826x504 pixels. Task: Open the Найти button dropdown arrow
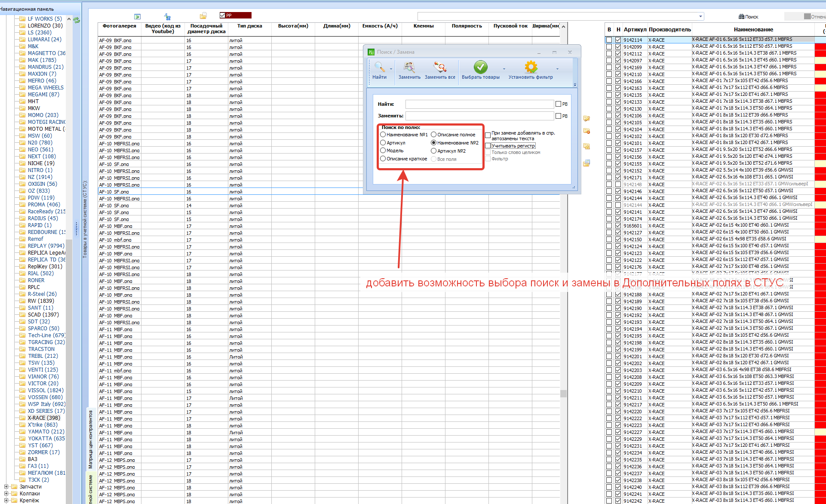pyautogui.click(x=391, y=69)
